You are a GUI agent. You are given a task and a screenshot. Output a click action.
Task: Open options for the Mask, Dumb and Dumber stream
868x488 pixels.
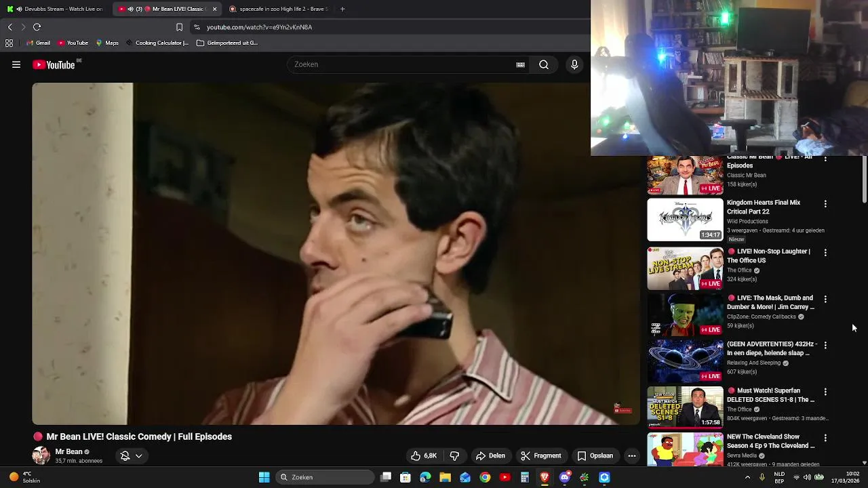[x=825, y=300]
